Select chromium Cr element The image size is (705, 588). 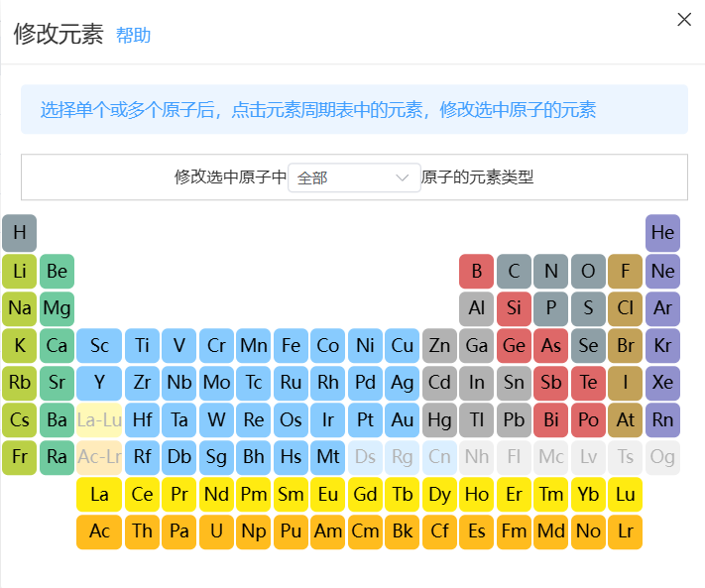pos(216,346)
